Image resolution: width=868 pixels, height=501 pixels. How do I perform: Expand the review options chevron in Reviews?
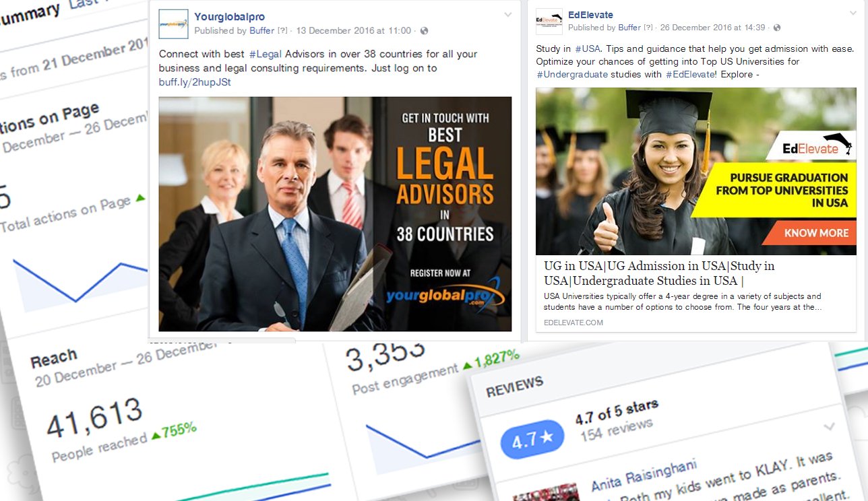[x=829, y=426]
